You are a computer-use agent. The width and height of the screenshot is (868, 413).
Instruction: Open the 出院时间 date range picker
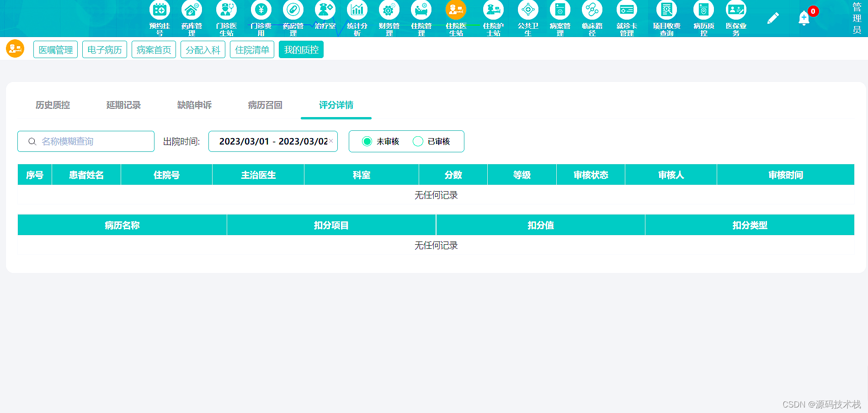click(x=273, y=141)
